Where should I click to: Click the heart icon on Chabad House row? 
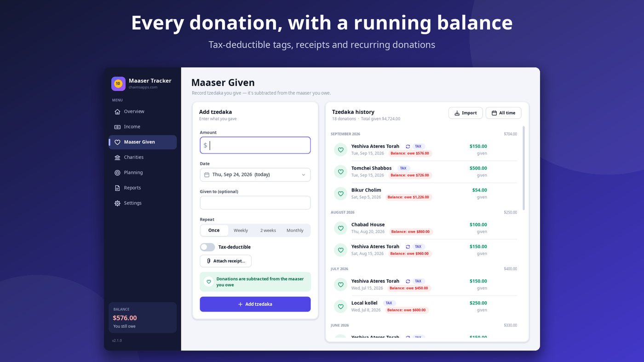pyautogui.click(x=340, y=228)
